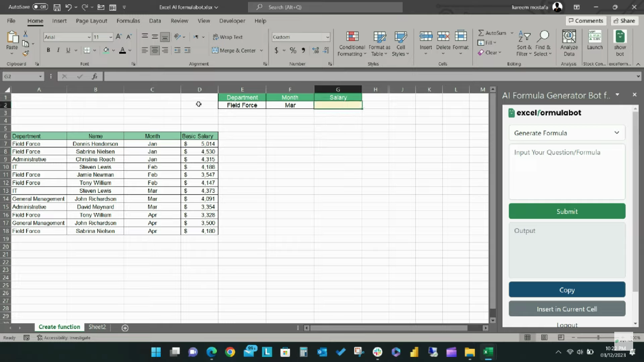This screenshot has width=644, height=362.
Task: Center align cell text
Action: pyautogui.click(x=155, y=50)
